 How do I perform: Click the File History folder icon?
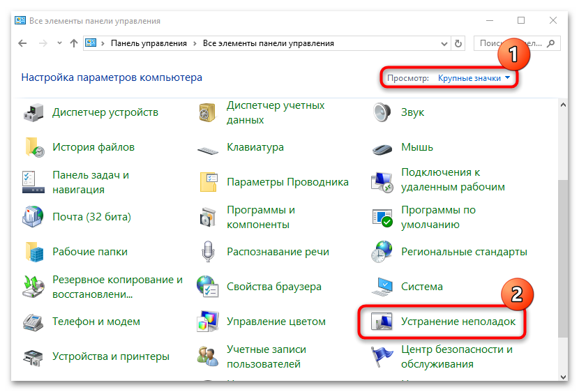(x=34, y=147)
